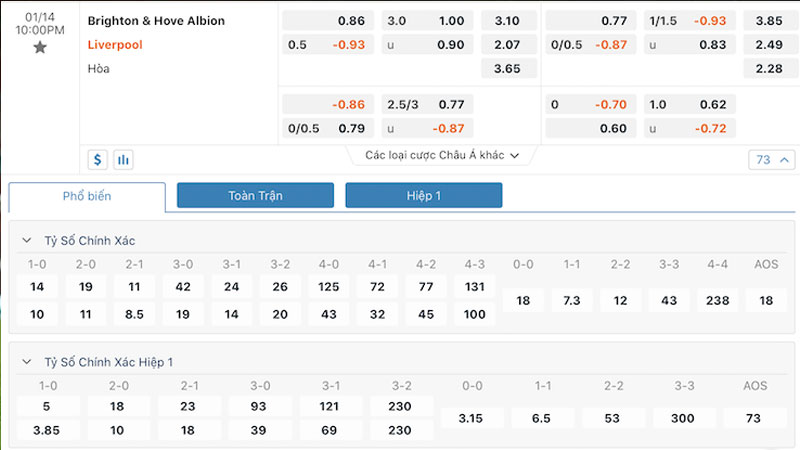Choose first half 3-3 odds 300

681,418
